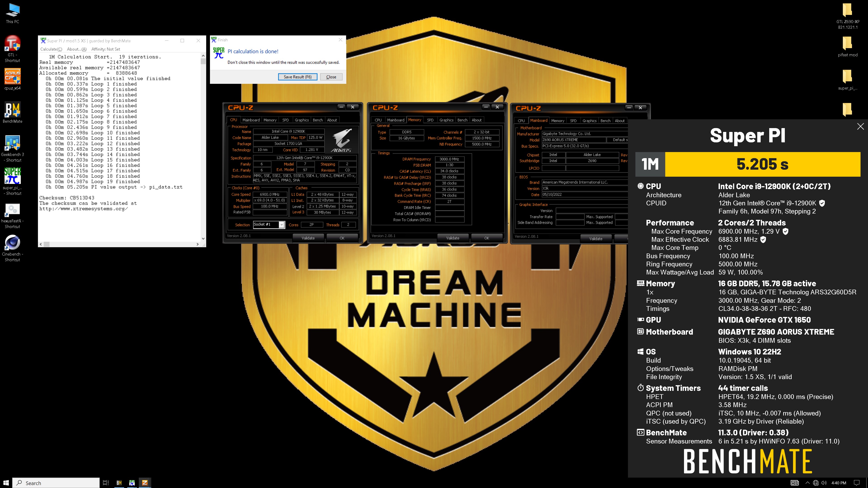Switch to Mainboard tab in first CPU-Z window
Viewport: 868px width, 488px height.
coord(251,120)
